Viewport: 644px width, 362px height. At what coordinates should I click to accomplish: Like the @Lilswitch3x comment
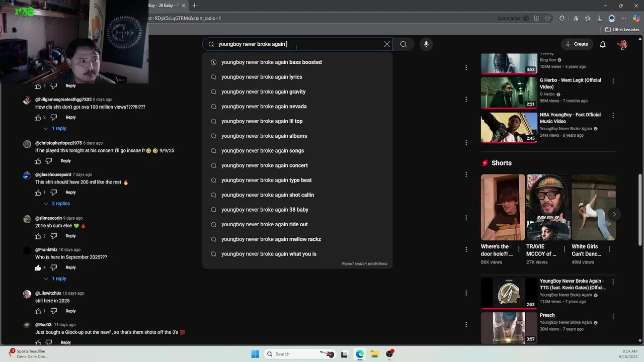tap(38, 311)
